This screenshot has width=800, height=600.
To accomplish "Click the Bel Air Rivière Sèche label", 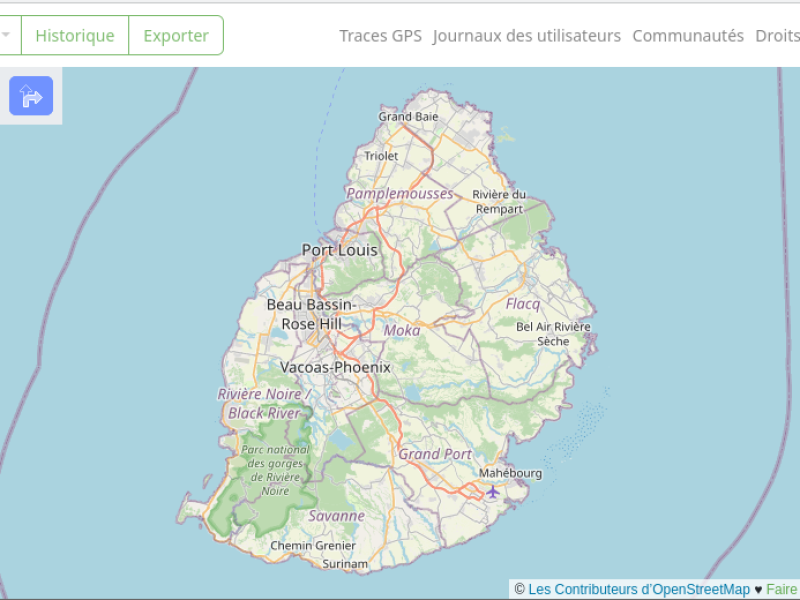I will [x=553, y=334].
